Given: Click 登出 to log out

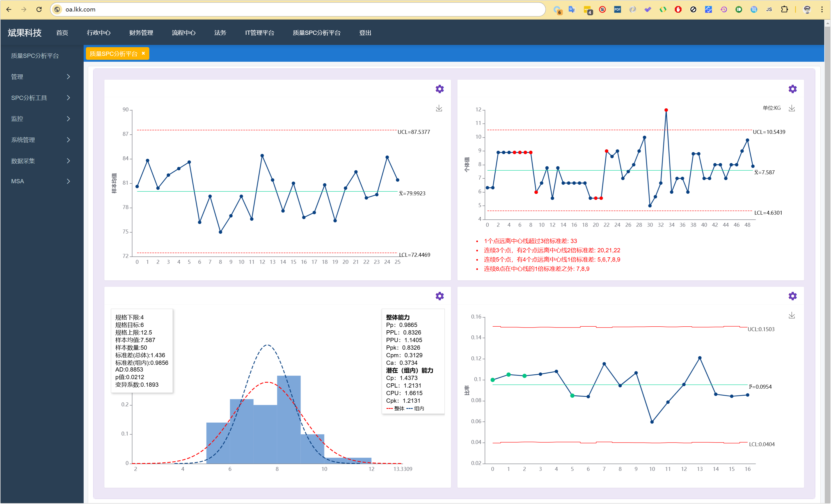Looking at the screenshot, I should tap(365, 33).
